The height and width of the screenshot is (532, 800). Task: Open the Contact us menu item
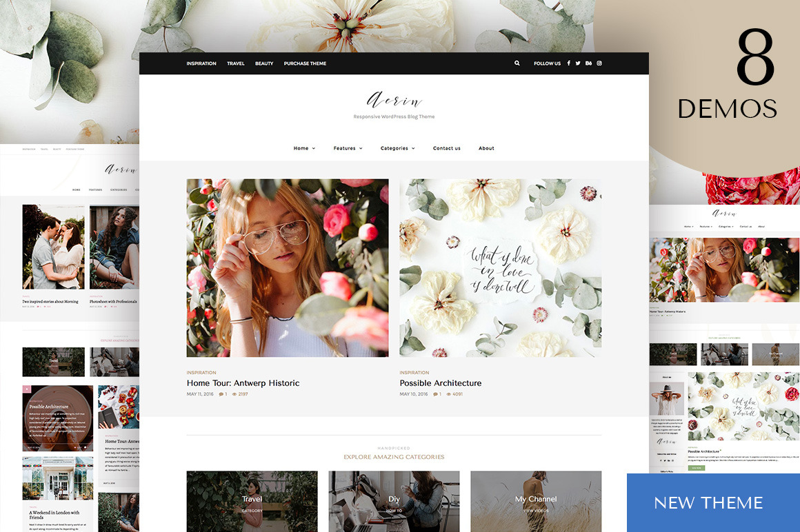pos(446,148)
